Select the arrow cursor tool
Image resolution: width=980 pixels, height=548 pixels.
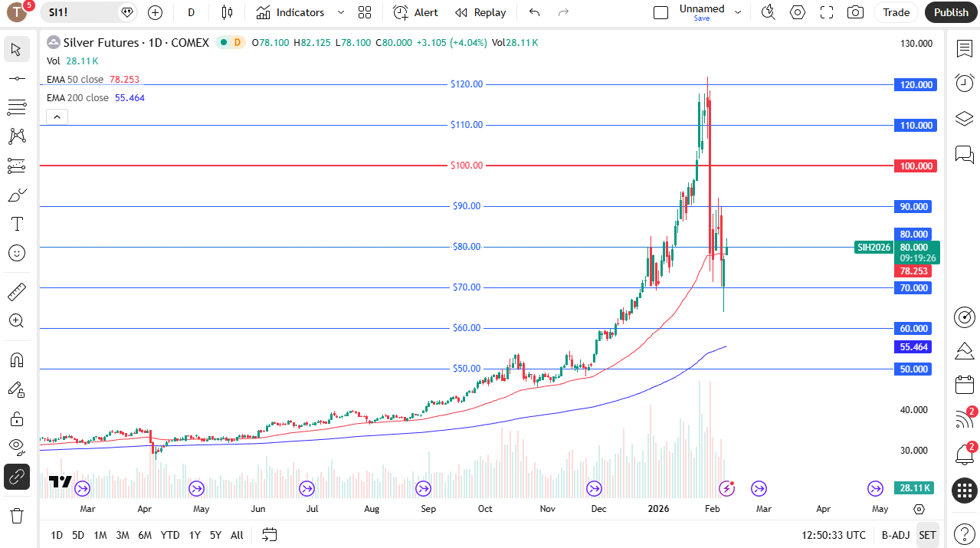point(16,50)
